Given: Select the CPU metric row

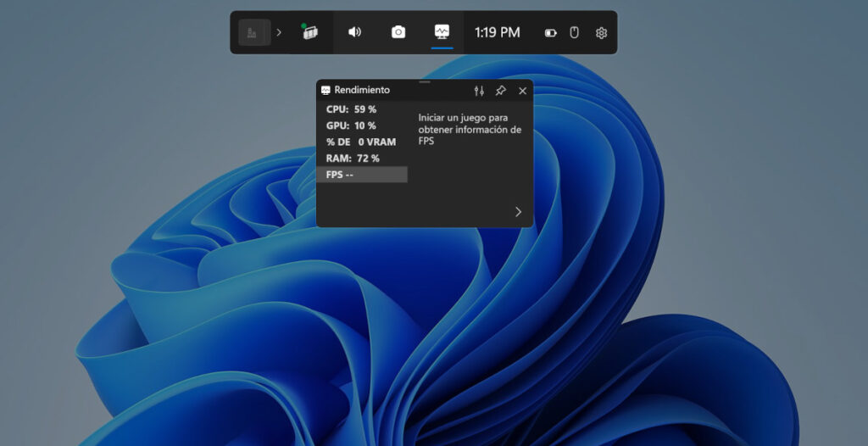Looking at the screenshot, I should coord(363,109).
